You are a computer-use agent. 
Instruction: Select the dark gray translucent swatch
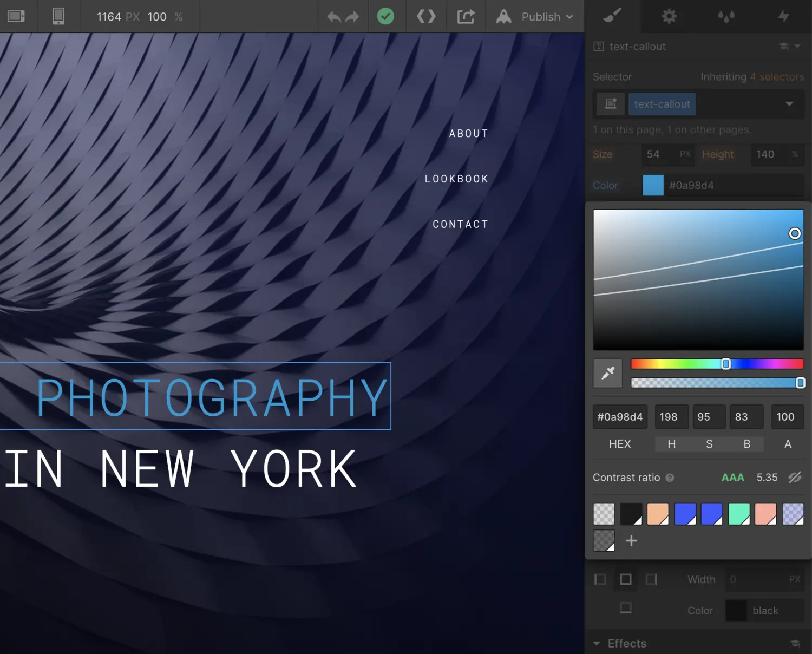[604, 540]
